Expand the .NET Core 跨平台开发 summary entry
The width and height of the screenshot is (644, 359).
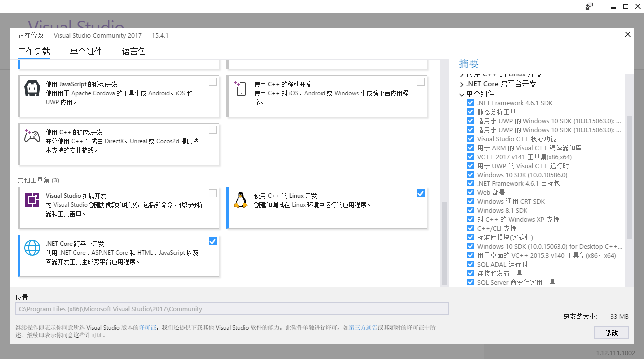click(x=462, y=84)
